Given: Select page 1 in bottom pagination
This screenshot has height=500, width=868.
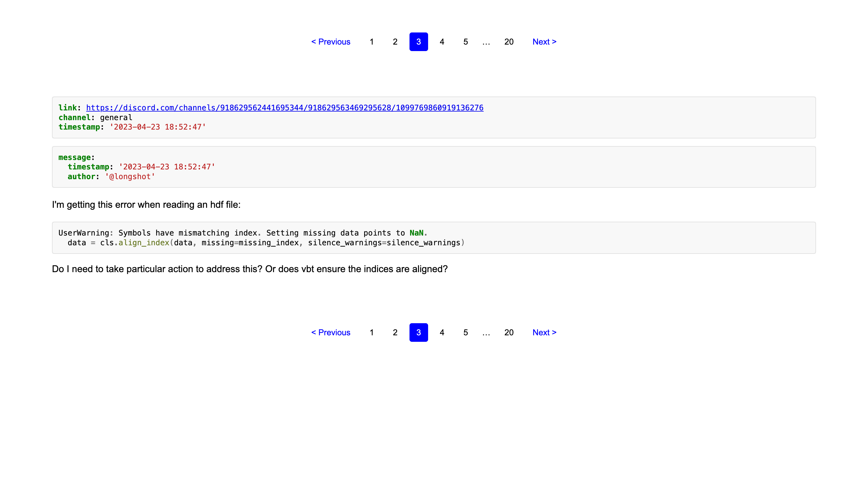Looking at the screenshot, I should pyautogui.click(x=371, y=332).
